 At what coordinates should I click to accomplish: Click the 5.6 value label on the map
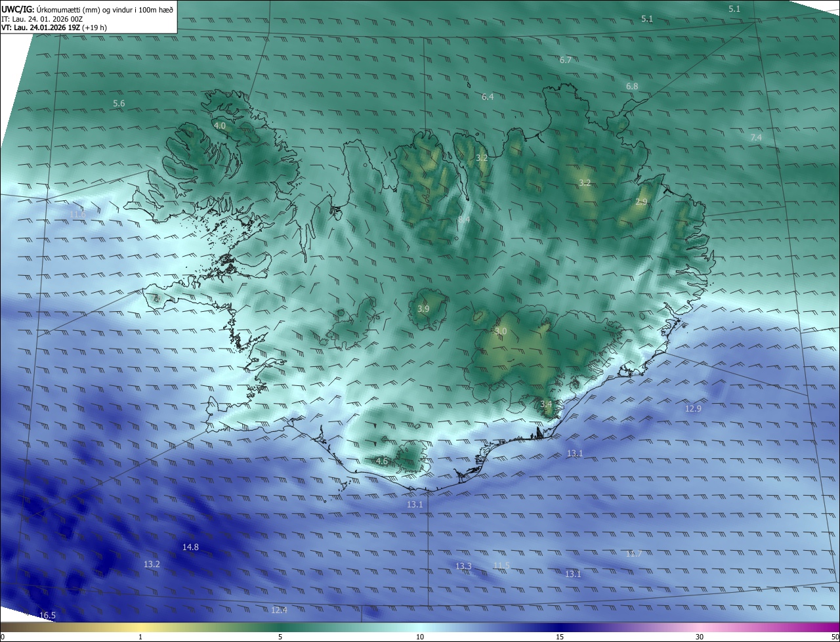(x=119, y=104)
